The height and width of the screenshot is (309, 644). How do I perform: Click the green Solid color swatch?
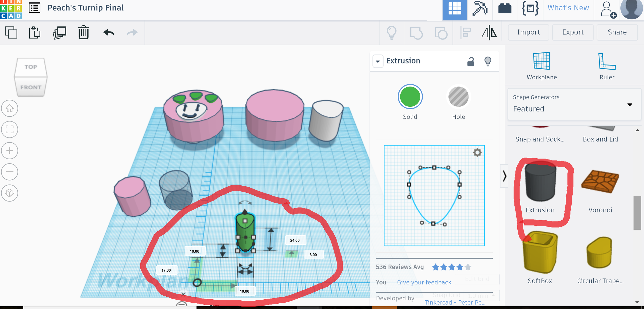pos(410,97)
